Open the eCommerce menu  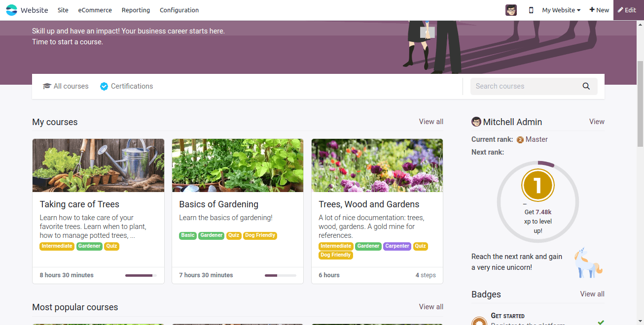click(x=95, y=10)
